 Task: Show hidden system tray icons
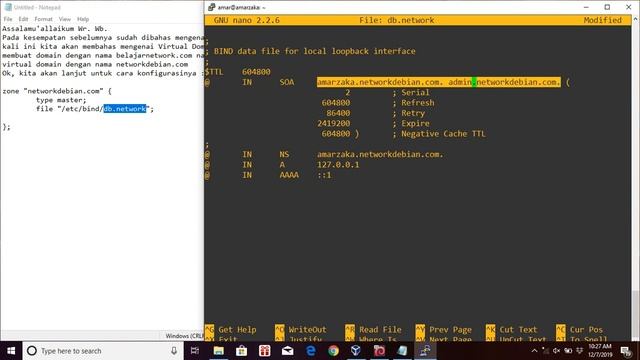(x=534, y=351)
